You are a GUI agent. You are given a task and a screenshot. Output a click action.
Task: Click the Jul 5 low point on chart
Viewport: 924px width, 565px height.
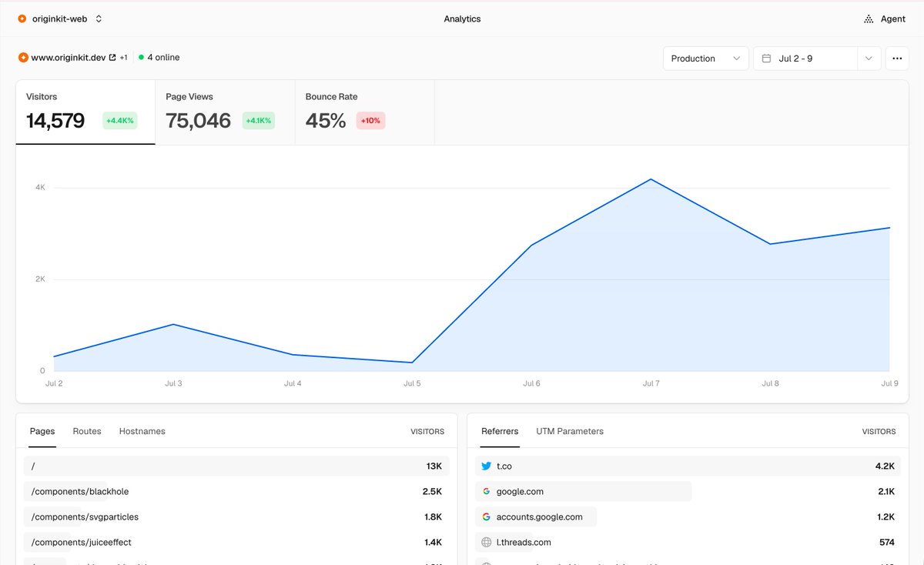tap(412, 363)
